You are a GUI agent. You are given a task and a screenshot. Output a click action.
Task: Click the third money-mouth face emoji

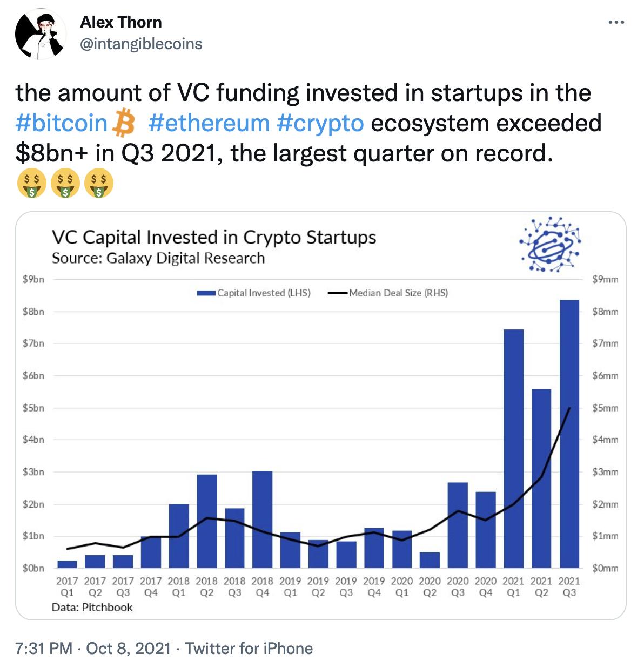(x=98, y=184)
